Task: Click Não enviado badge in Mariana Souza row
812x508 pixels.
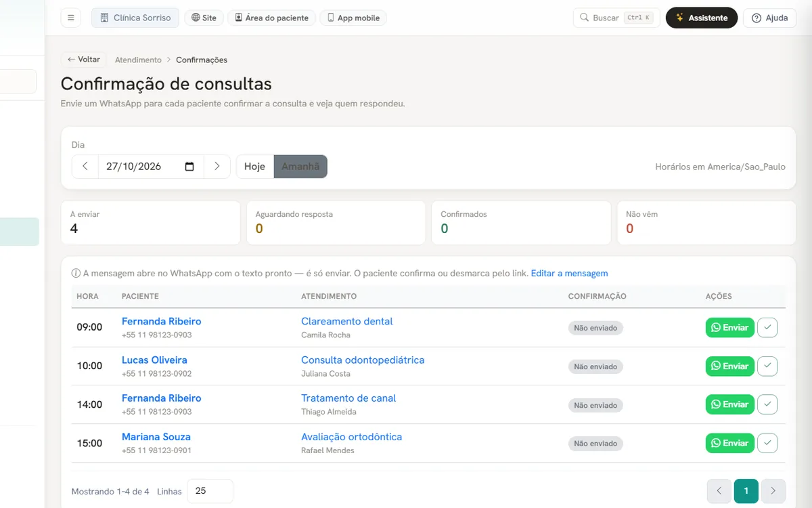Action: tap(595, 444)
